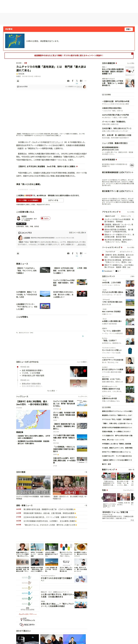Expand 注目コメント試し読み chevron

point(77,232)
